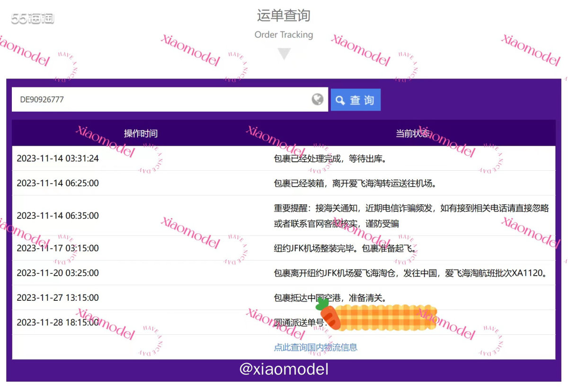Click the @xiaomodel caption text
Screen dimensions: 568x392
(x=284, y=369)
